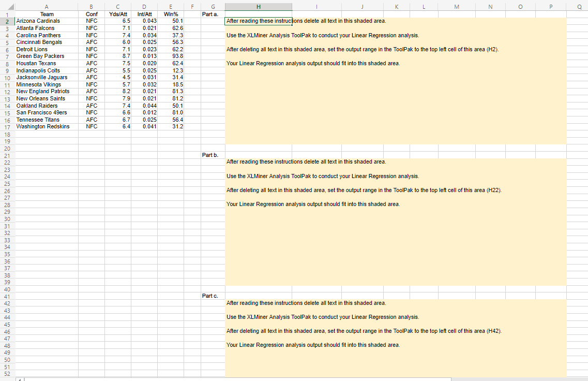Select the Conf header cell
Viewport: 588px width, 381px height.
(x=91, y=14)
